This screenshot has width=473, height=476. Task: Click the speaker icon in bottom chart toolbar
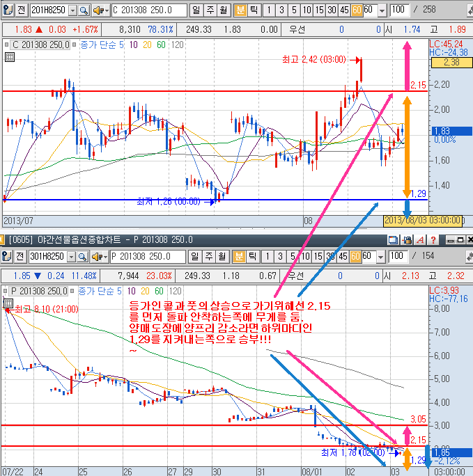coord(98,256)
